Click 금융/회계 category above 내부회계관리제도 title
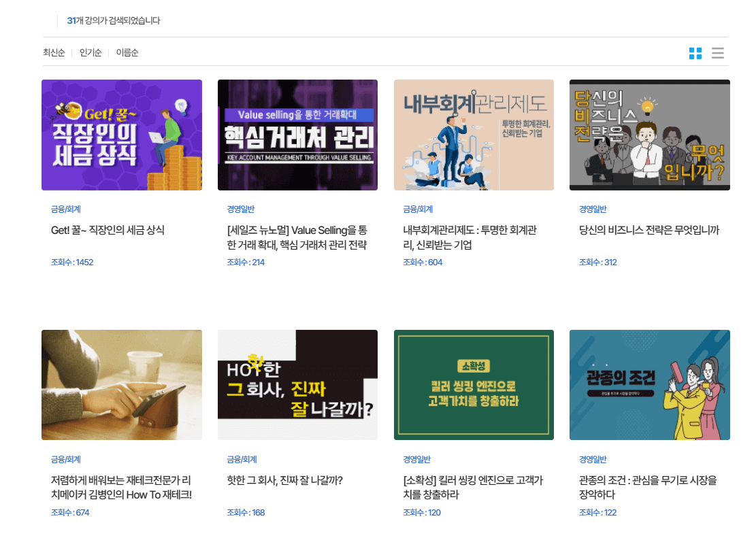This screenshot has width=756, height=540. coord(418,209)
